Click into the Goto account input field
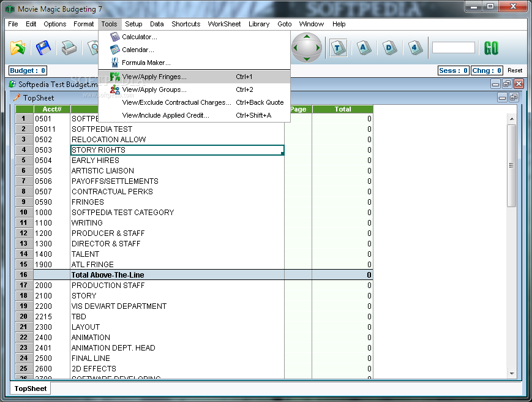The width and height of the screenshot is (532, 402). click(453, 48)
